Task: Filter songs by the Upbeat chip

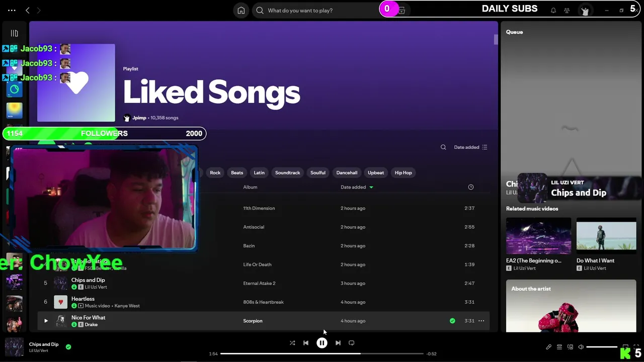Action: click(376, 172)
